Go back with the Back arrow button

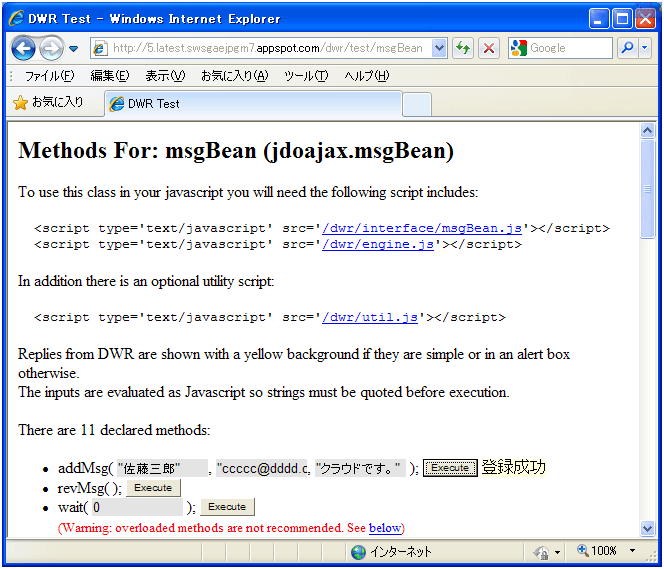coord(23,48)
